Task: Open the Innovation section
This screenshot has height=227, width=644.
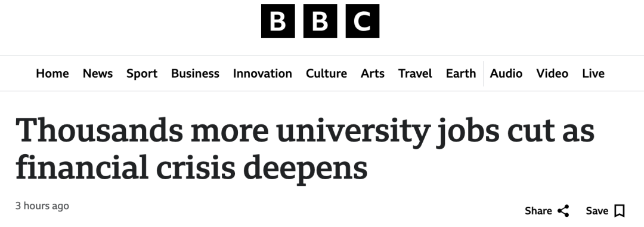Action: (x=262, y=73)
